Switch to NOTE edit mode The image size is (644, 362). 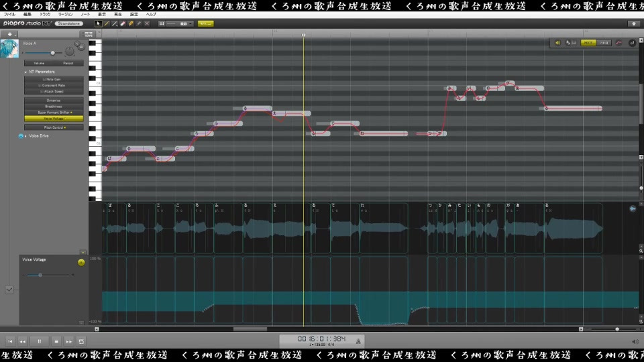588,43
